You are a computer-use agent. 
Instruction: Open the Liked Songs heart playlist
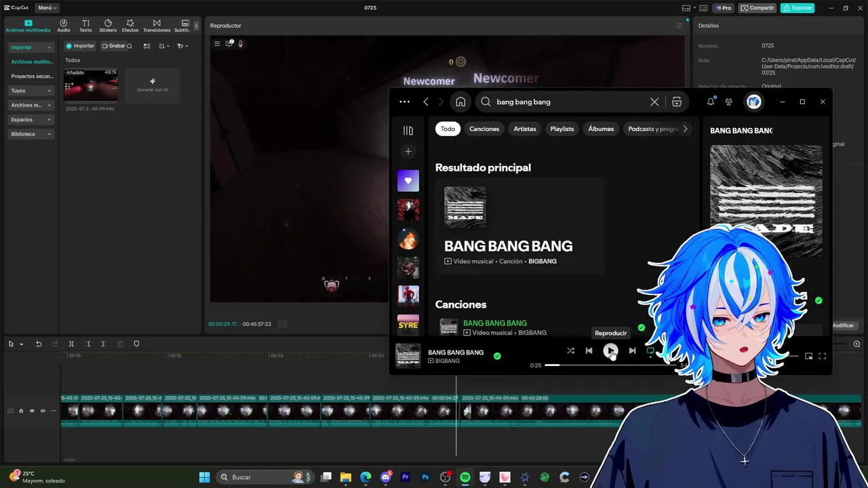408,181
